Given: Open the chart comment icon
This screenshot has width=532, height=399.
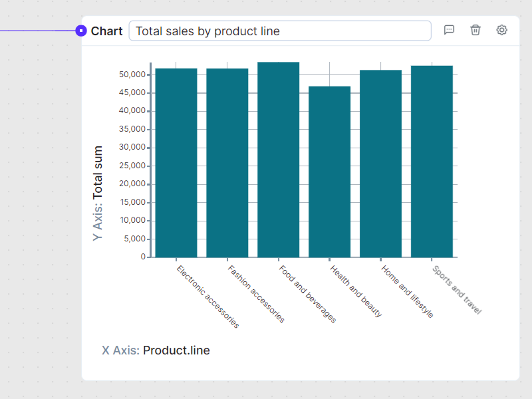Looking at the screenshot, I should [x=449, y=30].
